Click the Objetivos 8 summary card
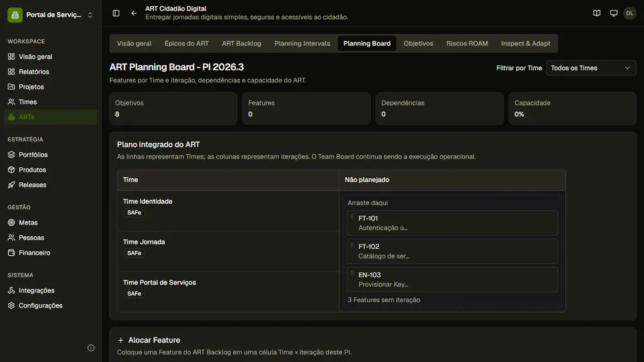 173,108
